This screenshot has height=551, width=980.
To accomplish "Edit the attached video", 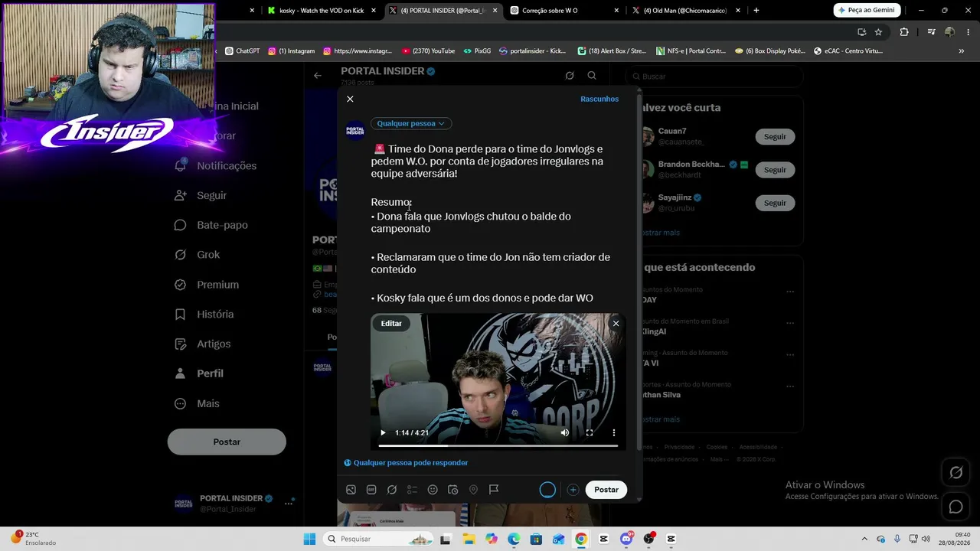I will pos(391,323).
